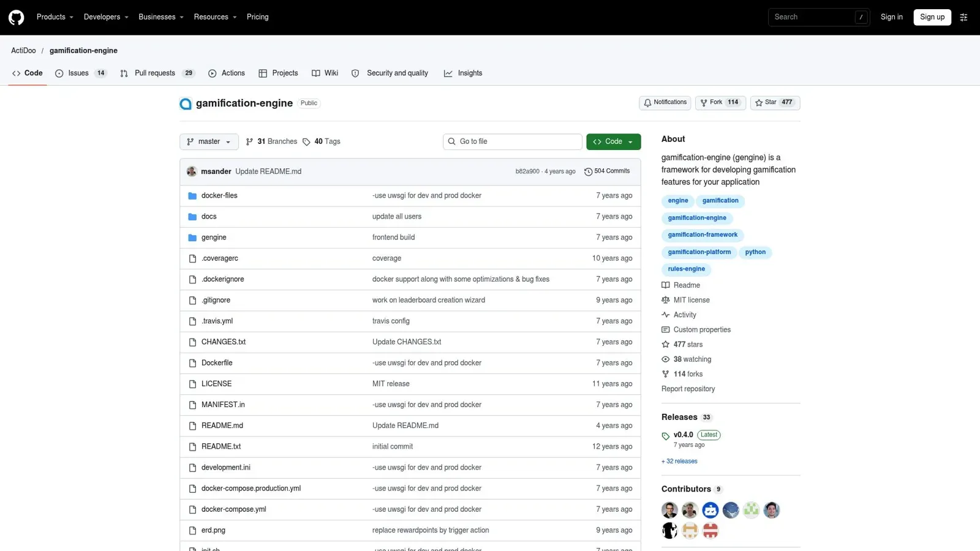Click Sign in
This screenshot has width=980, height=551.
(x=891, y=17)
